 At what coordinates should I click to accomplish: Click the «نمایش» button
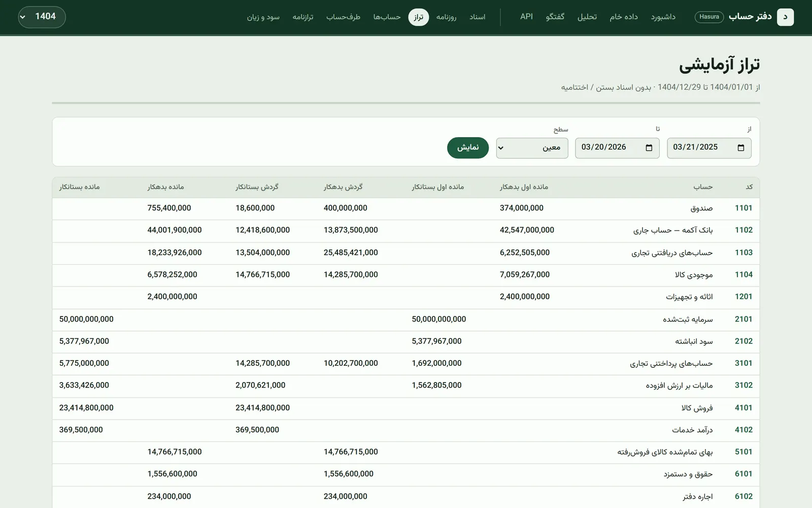pyautogui.click(x=467, y=148)
